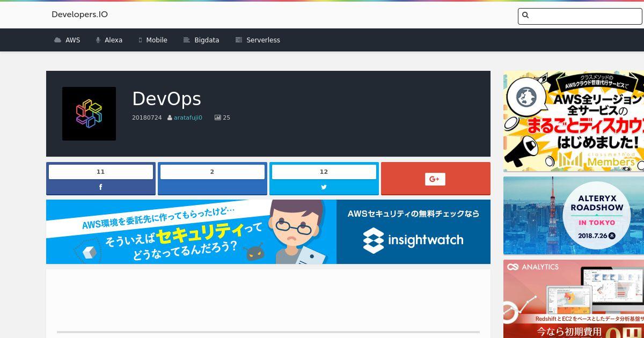Screen dimensions: 644x338
Task: Click the cloud icon beside AWS
Action: point(57,40)
